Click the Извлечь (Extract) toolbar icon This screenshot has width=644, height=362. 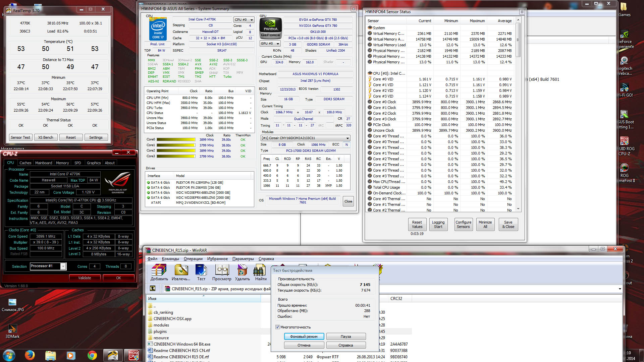point(181,270)
